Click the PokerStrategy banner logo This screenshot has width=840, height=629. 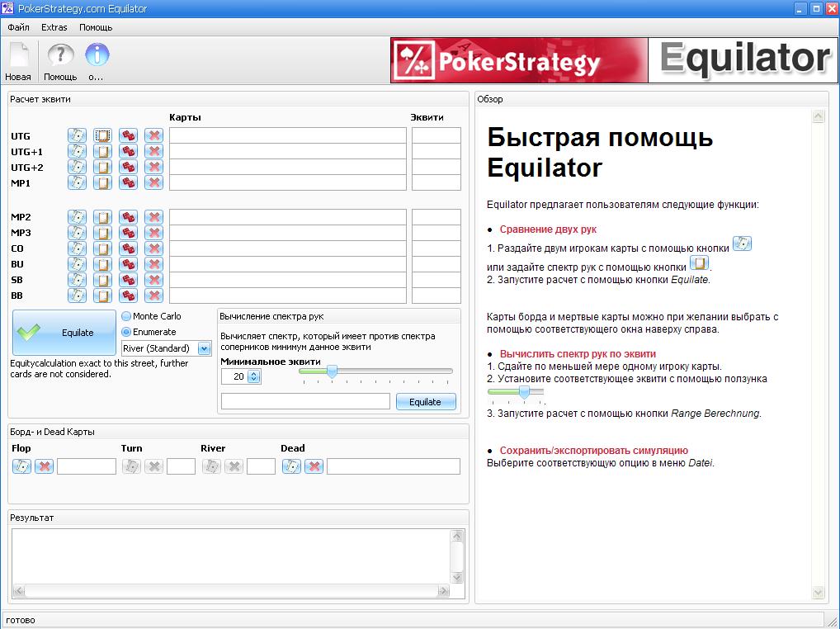click(x=519, y=60)
